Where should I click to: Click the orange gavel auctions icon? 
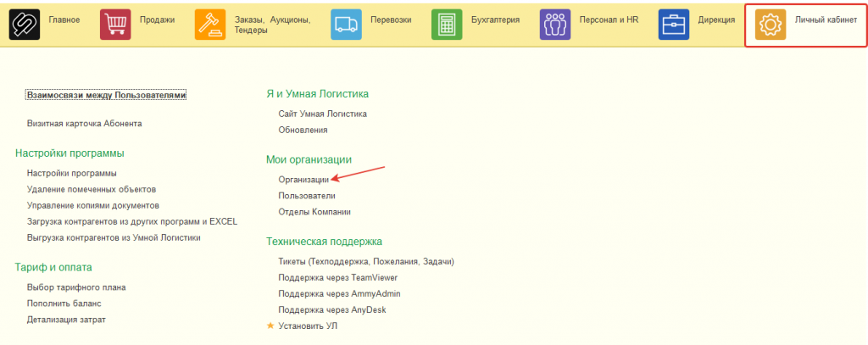click(x=210, y=25)
